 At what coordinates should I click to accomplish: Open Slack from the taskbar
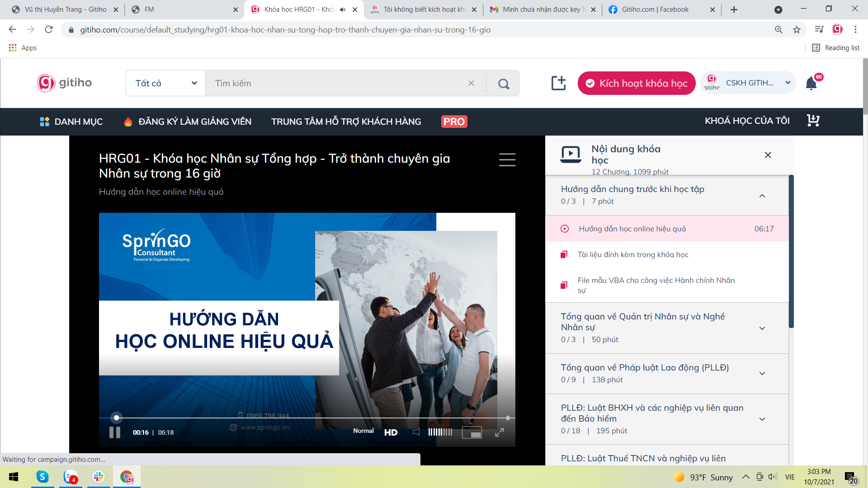coord(99,477)
